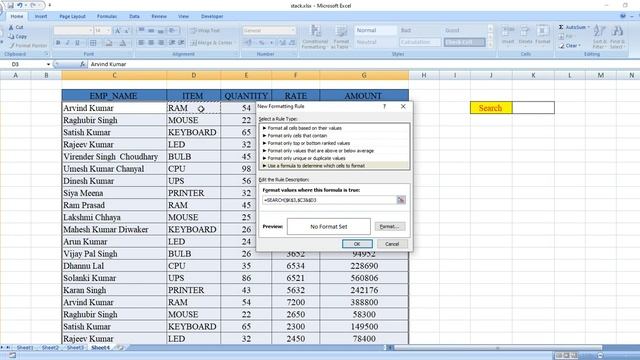Screen dimensions: 640x360
Task: Open the Formulas ribbon tab
Action: (107, 16)
